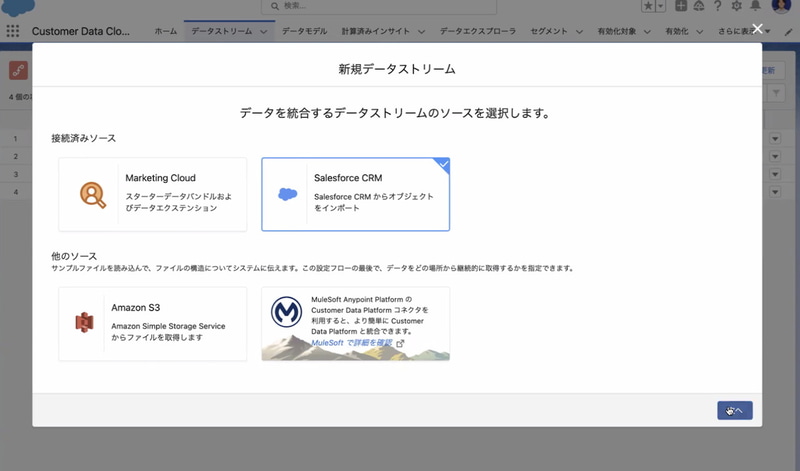Open the help question mark icon
Image resolution: width=800 pixels, height=471 pixels.
(x=718, y=6)
